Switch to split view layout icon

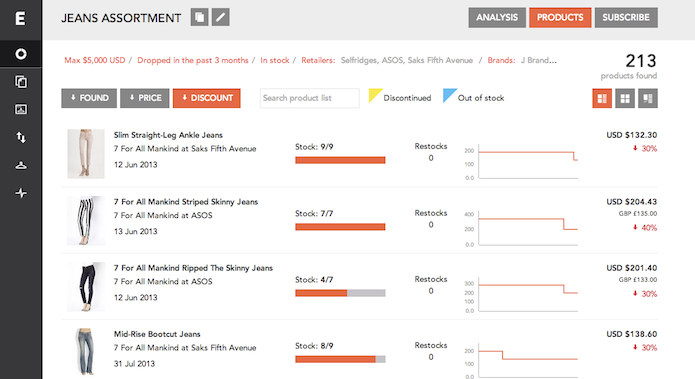[648, 98]
